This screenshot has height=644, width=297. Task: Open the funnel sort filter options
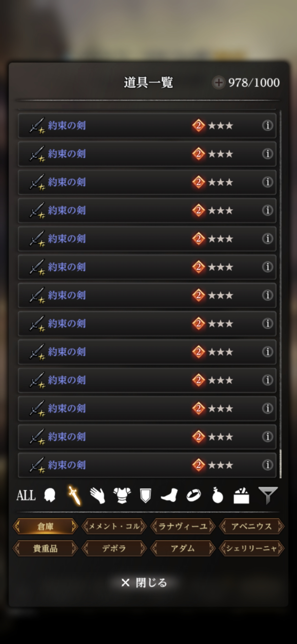point(268,495)
